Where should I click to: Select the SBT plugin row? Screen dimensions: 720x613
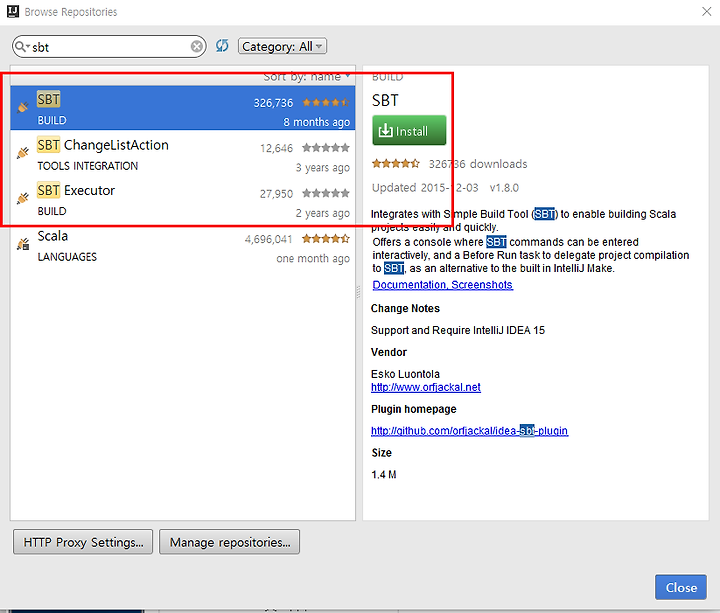(x=183, y=108)
